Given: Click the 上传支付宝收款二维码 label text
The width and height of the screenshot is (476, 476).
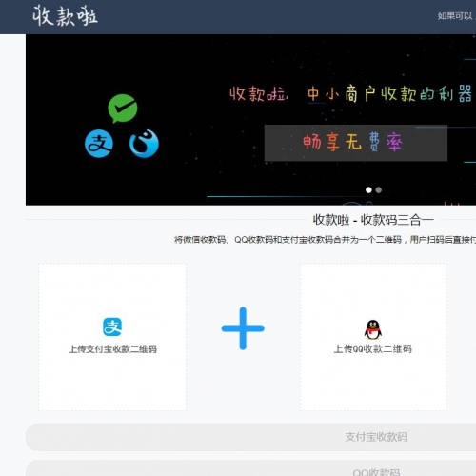Looking at the screenshot, I should tap(112, 349).
